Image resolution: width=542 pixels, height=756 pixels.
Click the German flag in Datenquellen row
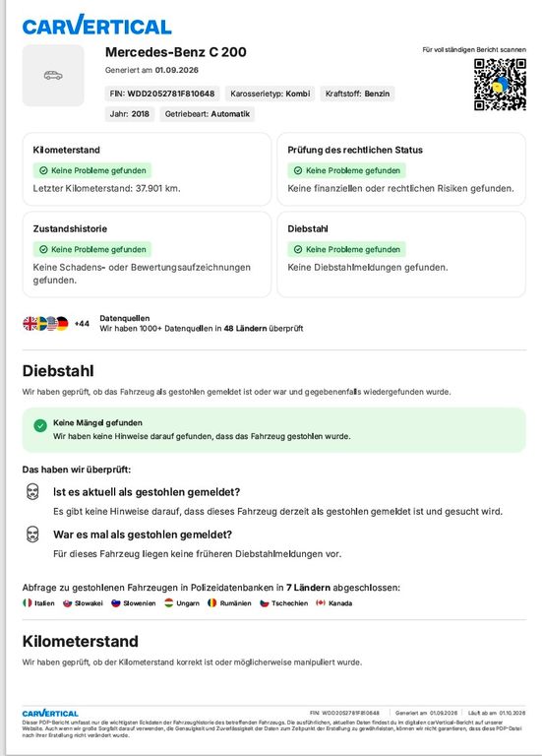tap(62, 324)
